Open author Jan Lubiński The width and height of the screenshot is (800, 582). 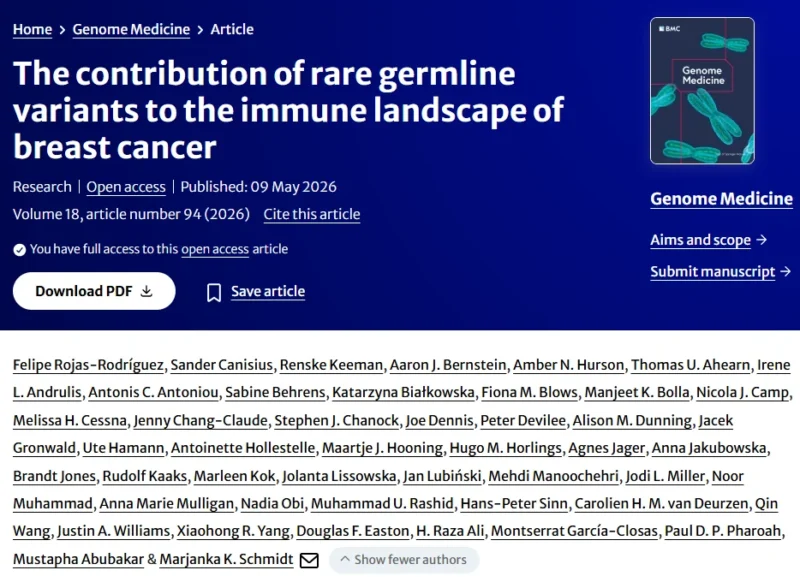[442, 476]
